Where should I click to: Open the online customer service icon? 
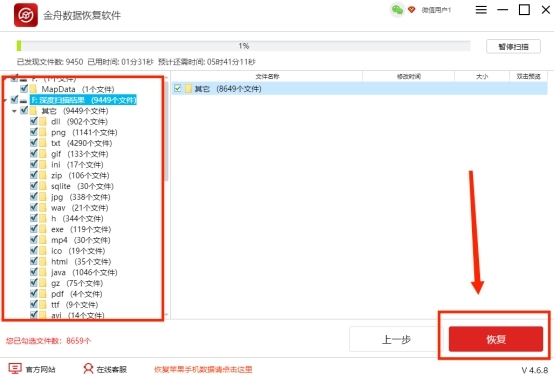click(x=88, y=369)
